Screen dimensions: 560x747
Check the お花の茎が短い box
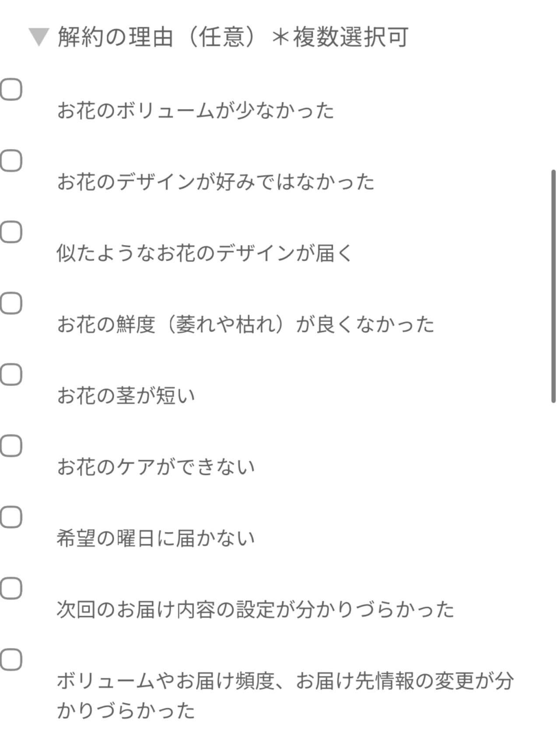point(11,375)
